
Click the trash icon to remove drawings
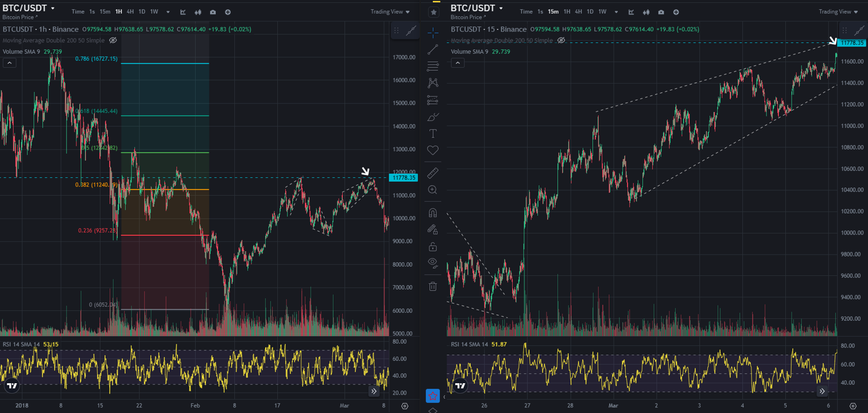point(433,286)
